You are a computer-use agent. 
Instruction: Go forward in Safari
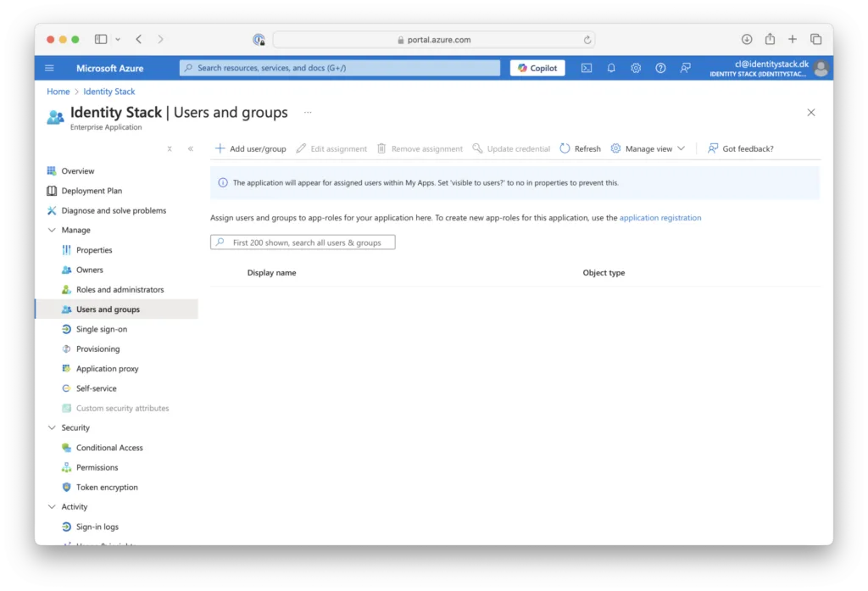tap(160, 39)
